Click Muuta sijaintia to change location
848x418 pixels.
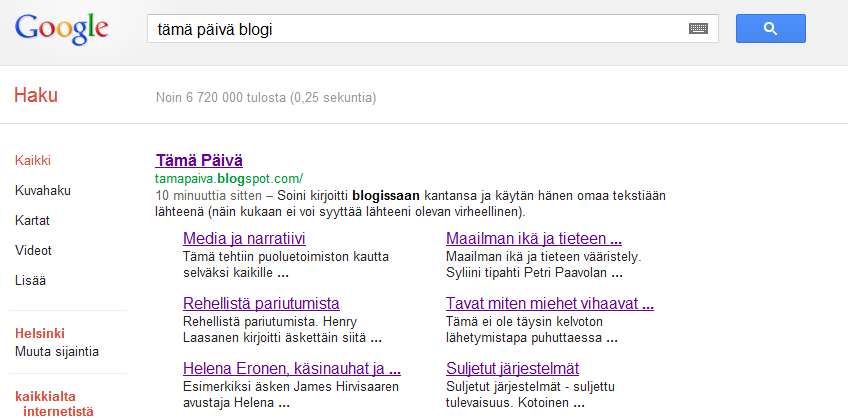point(57,352)
